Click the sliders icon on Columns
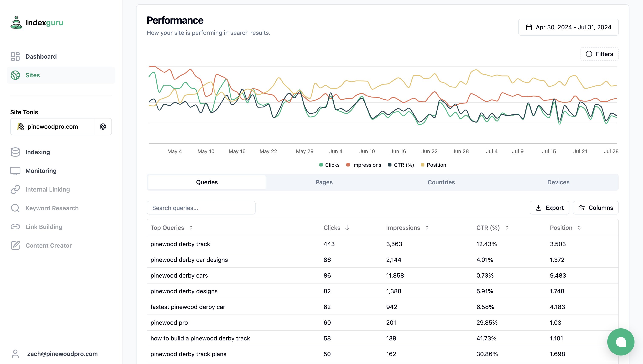Viewport: 643px width, 364px height. tap(582, 208)
